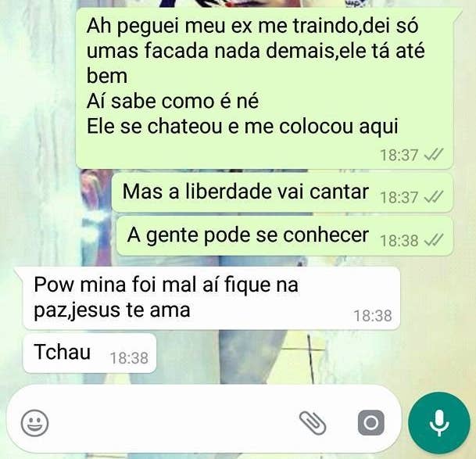
Task: Click the 18:37 time on 'Mas a liberdade vai cantar'
Action: click(399, 198)
